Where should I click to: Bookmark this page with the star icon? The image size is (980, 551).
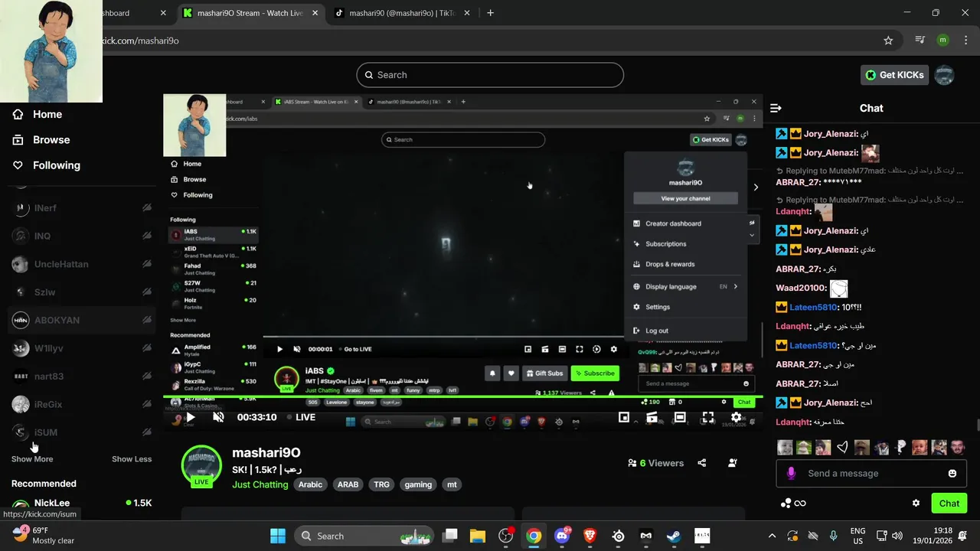pos(888,41)
